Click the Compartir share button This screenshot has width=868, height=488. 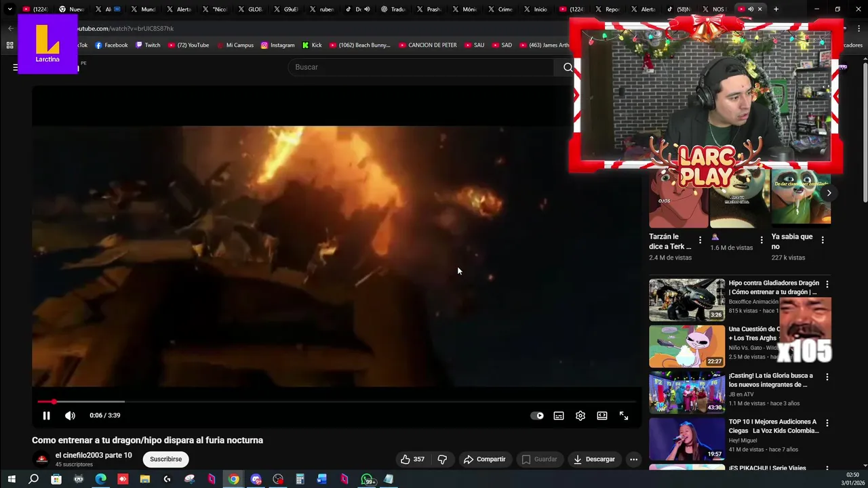[x=484, y=459]
